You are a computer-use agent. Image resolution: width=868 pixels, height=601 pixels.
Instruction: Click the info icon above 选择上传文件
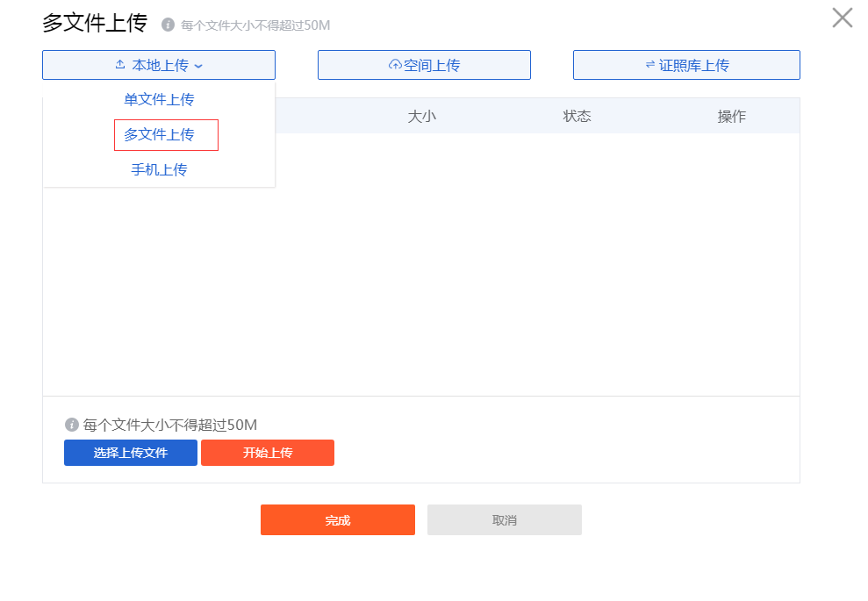[x=72, y=424]
